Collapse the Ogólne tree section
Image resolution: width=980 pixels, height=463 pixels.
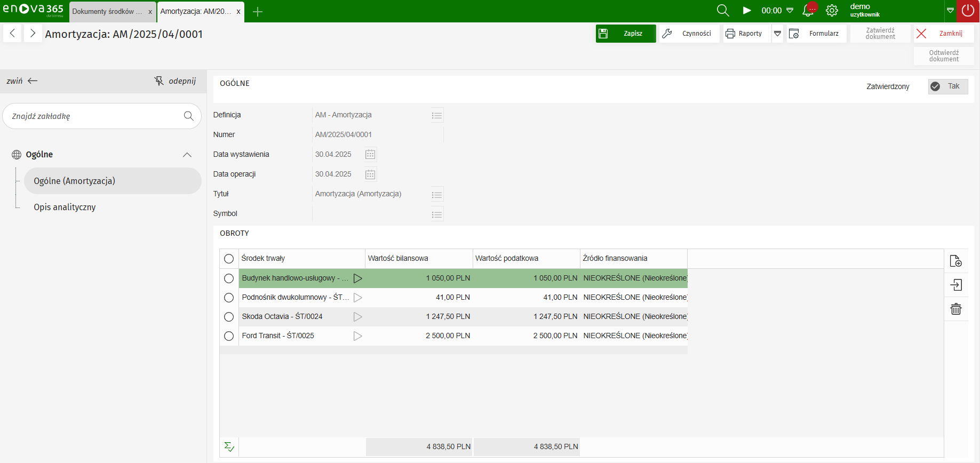[x=187, y=155]
